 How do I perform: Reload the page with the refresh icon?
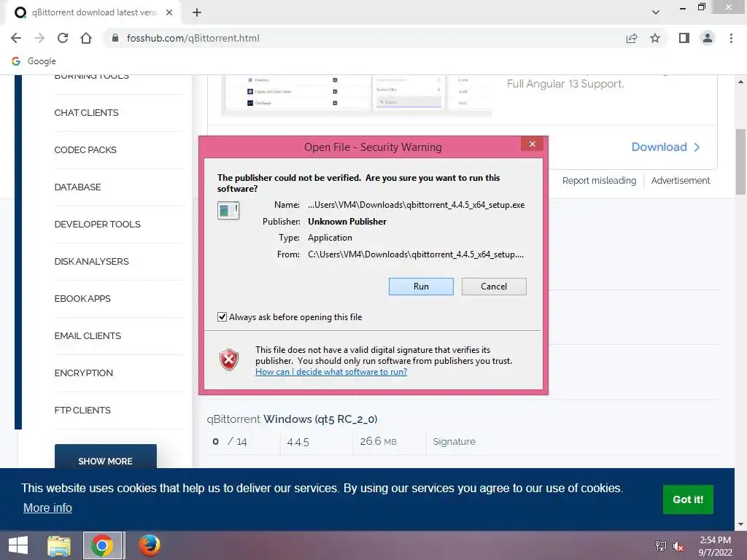tap(63, 38)
